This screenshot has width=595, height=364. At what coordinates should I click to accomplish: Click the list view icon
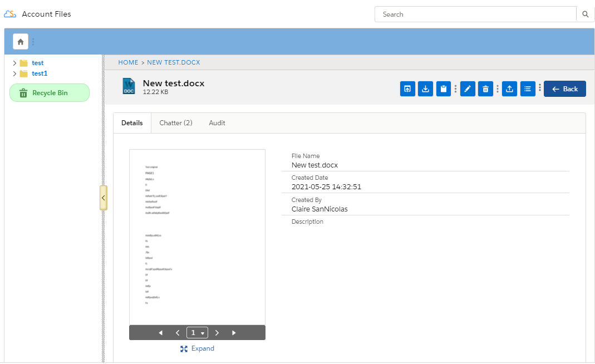click(527, 89)
